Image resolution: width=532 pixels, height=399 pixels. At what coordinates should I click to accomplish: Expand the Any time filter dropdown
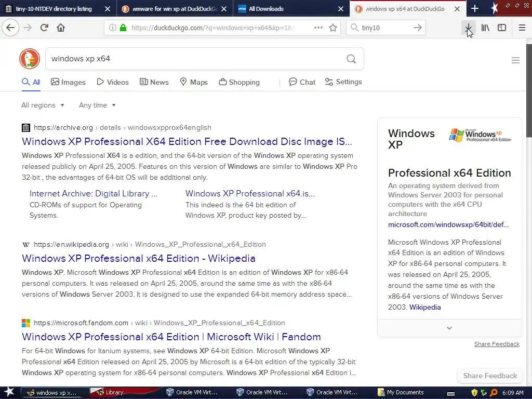click(x=97, y=105)
